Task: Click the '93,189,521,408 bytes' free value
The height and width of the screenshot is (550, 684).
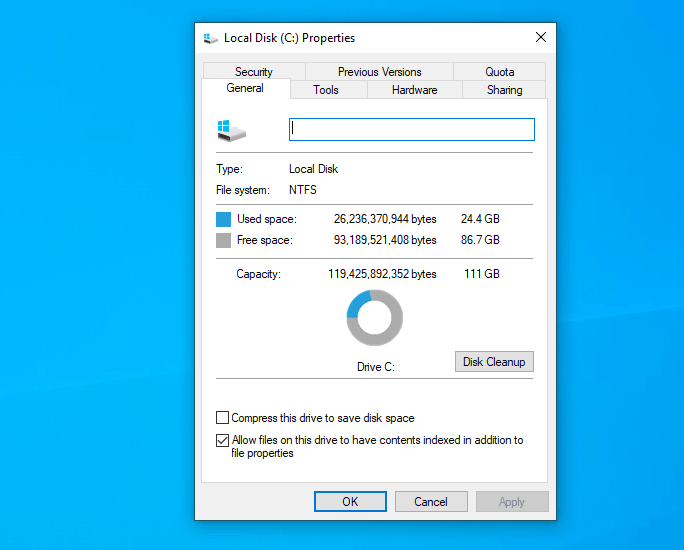Action: coord(385,240)
